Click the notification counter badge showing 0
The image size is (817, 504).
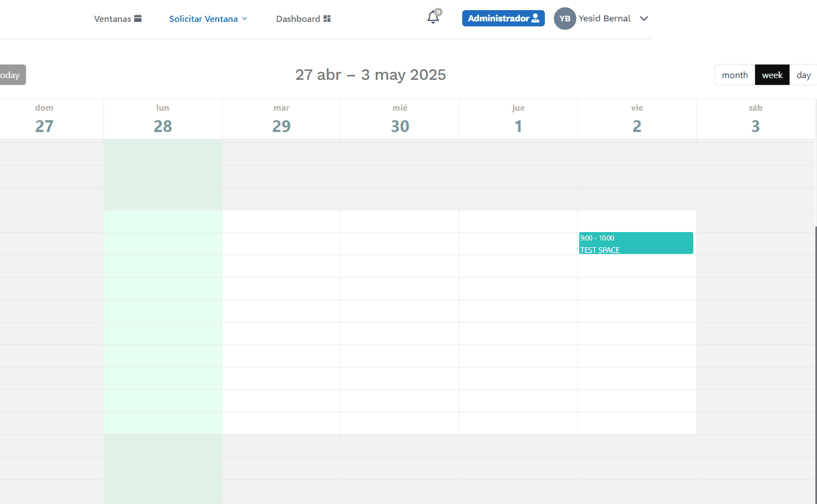point(439,11)
